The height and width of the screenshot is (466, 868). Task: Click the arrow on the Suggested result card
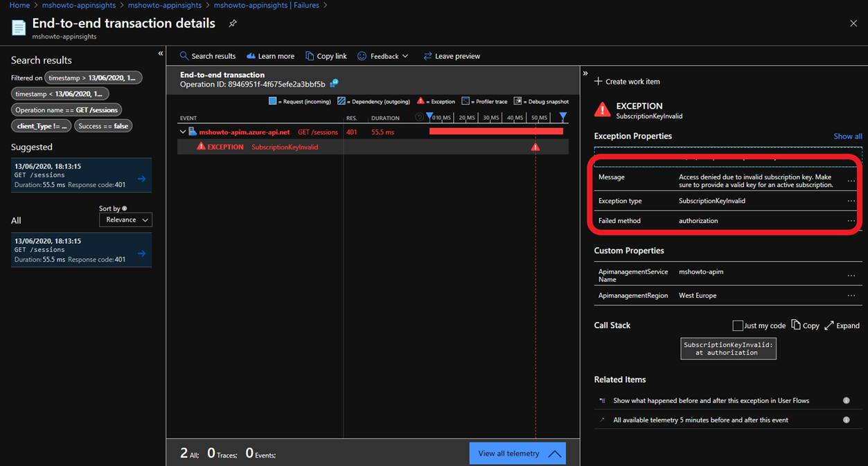click(141, 179)
